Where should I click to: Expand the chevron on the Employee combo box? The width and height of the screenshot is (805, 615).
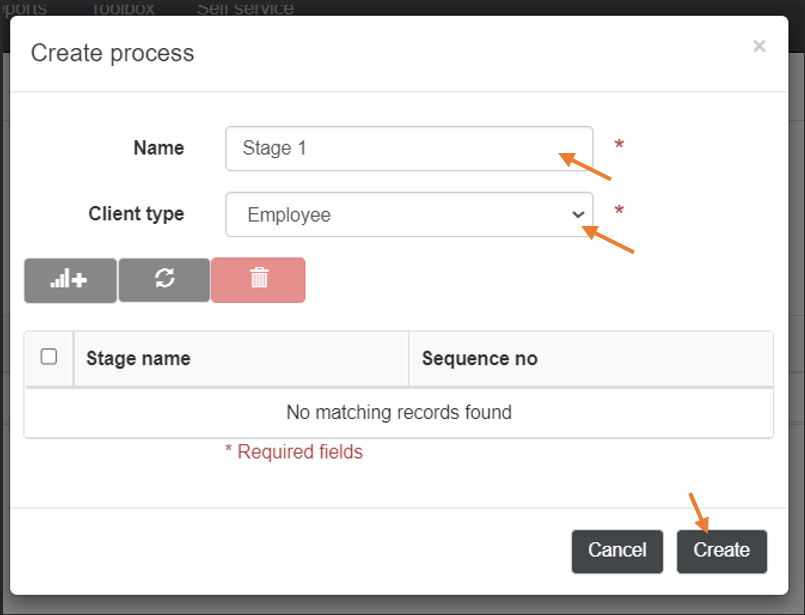pos(577,214)
